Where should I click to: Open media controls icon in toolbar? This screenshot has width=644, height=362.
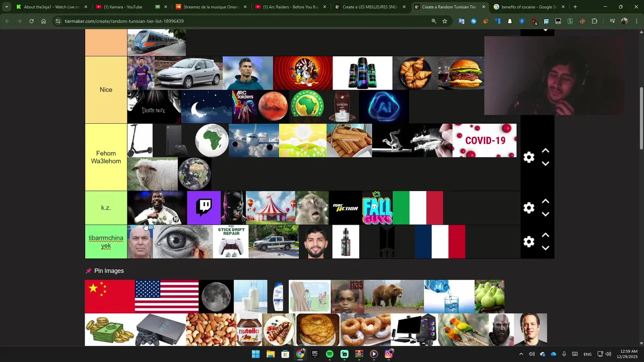pyautogui.click(x=612, y=21)
